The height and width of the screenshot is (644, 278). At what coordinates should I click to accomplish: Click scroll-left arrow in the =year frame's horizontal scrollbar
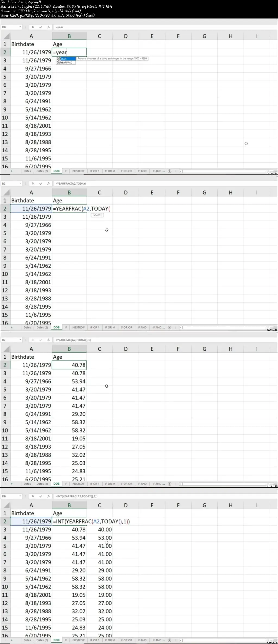181,171
